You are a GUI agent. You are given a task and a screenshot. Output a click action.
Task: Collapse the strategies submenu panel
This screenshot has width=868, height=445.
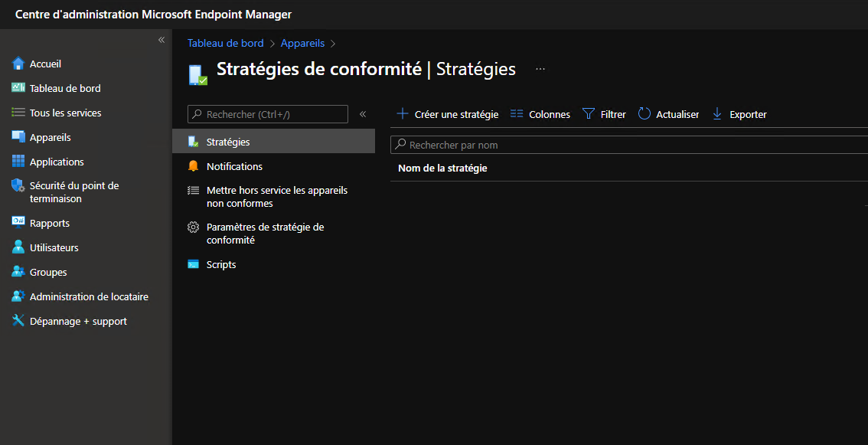[363, 114]
